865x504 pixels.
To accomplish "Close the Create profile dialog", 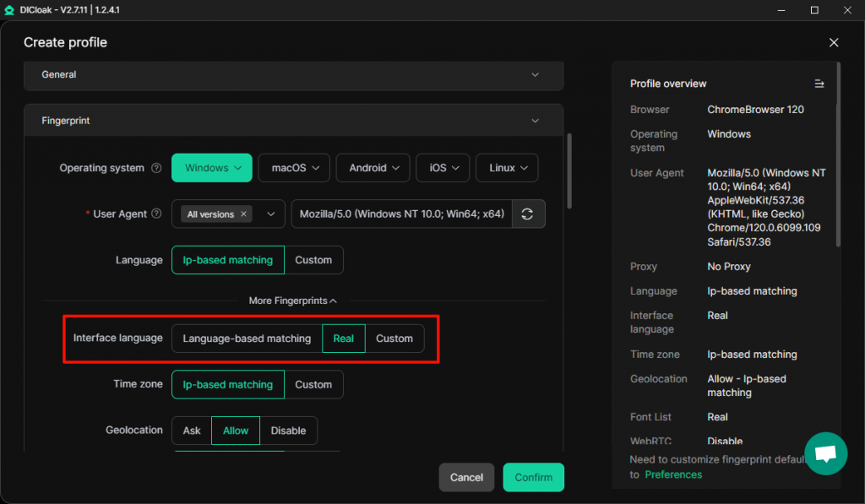I will (x=834, y=42).
